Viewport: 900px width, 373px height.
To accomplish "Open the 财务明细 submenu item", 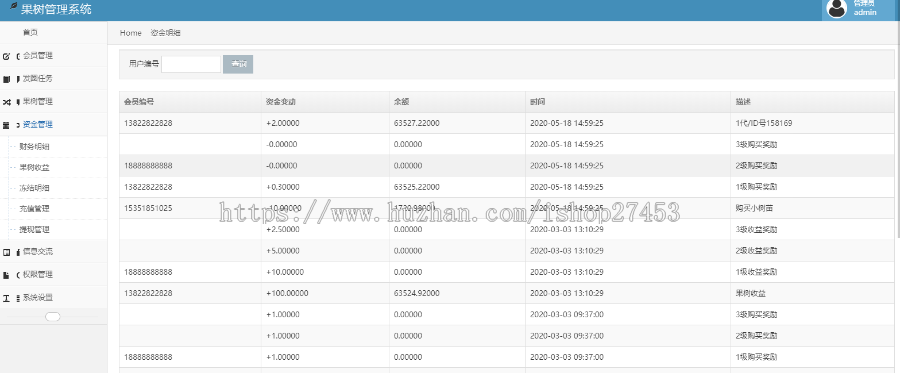I will coord(34,147).
